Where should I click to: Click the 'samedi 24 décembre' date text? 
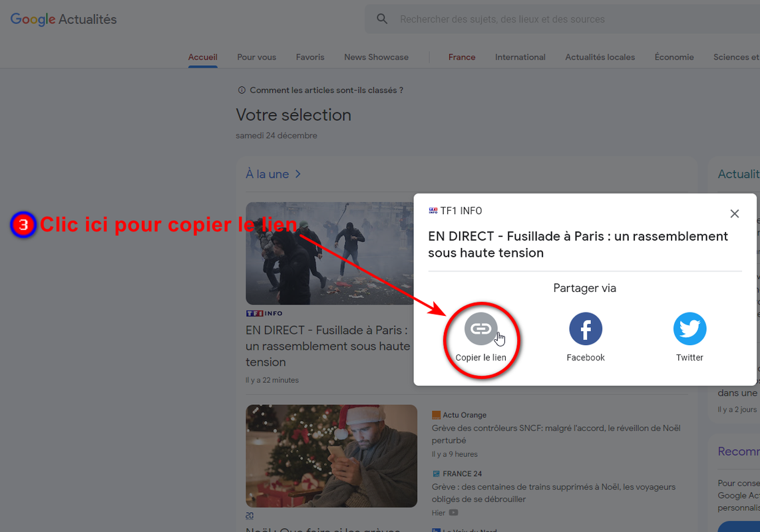click(276, 136)
